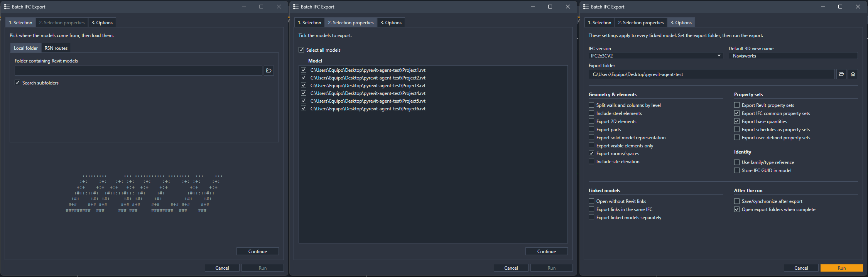Enable Save/synchronize after export
This screenshot has height=277, width=868.
737,201
